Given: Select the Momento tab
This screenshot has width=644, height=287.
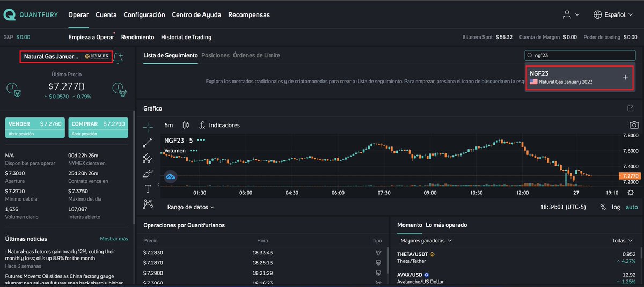Looking at the screenshot, I should pos(409,225).
